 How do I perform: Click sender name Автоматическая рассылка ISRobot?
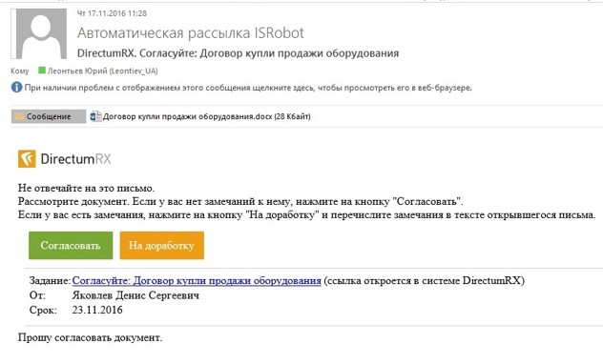(x=191, y=33)
